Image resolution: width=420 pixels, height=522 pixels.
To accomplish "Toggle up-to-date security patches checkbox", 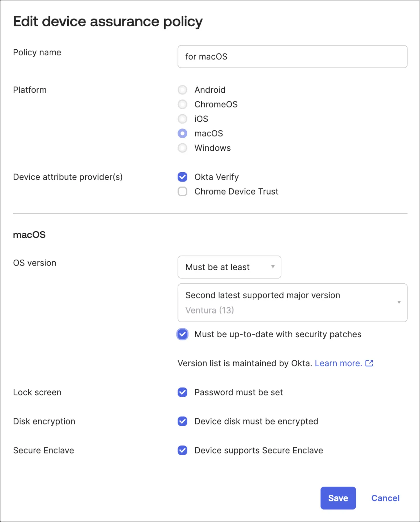I will 182,334.
